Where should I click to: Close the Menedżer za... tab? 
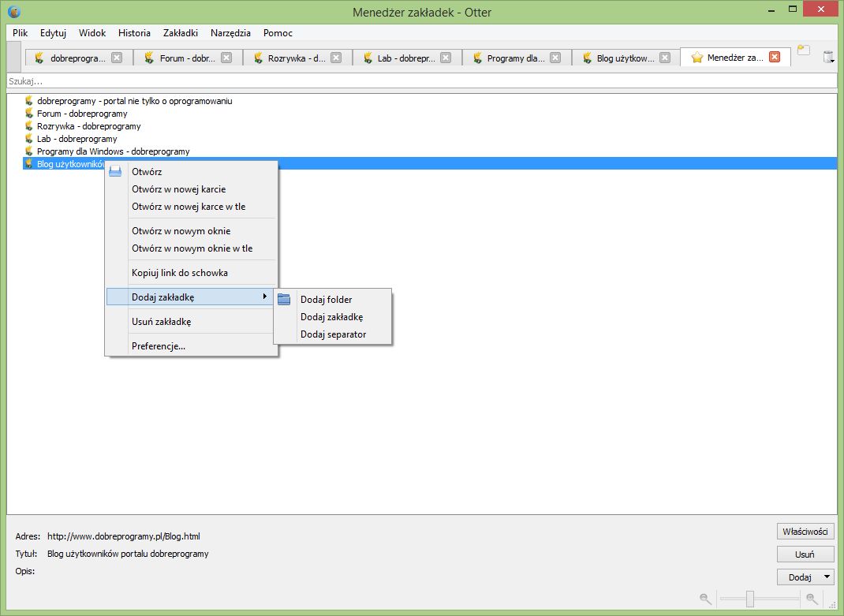click(775, 57)
